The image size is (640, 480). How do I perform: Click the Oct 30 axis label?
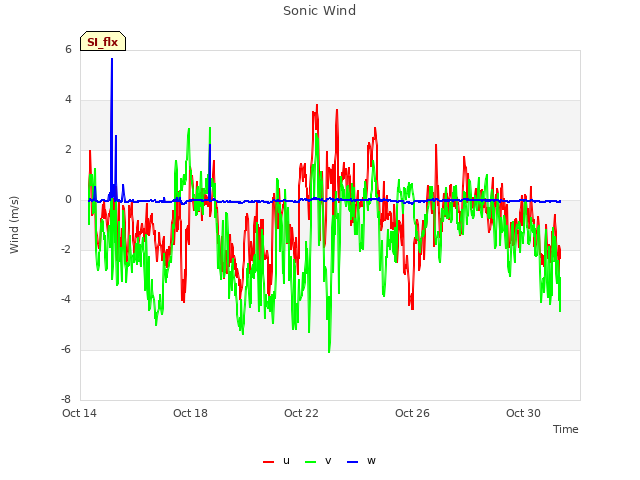pyautogui.click(x=523, y=413)
